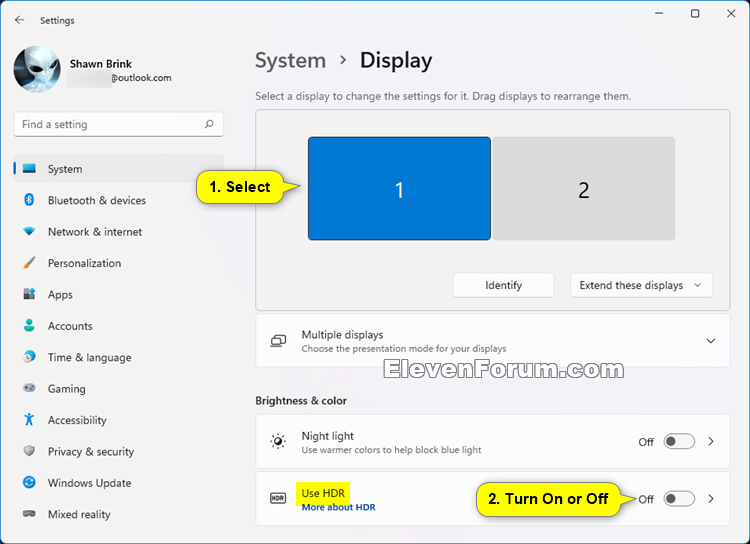Viewport: 750px width, 544px height.
Task: Click the Personalization paintbrush icon
Action: pyautogui.click(x=29, y=263)
